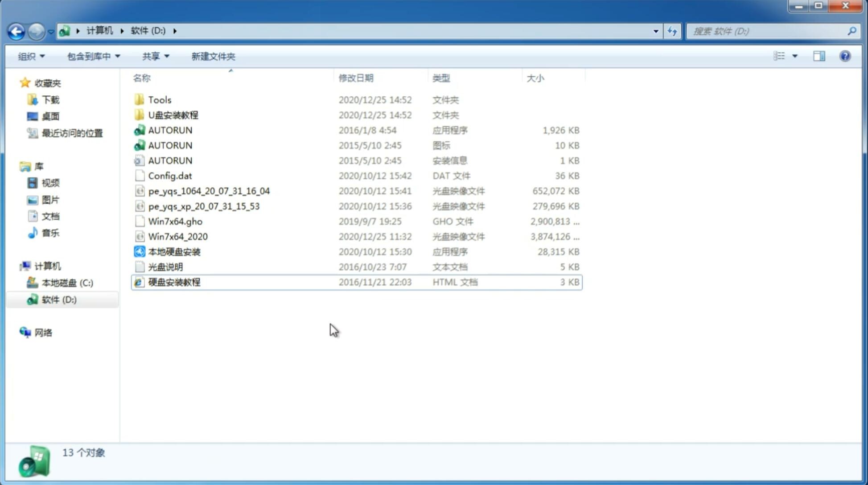
Task: Open pe_yqs_1064_20_07_31_16_04 image
Action: point(209,191)
